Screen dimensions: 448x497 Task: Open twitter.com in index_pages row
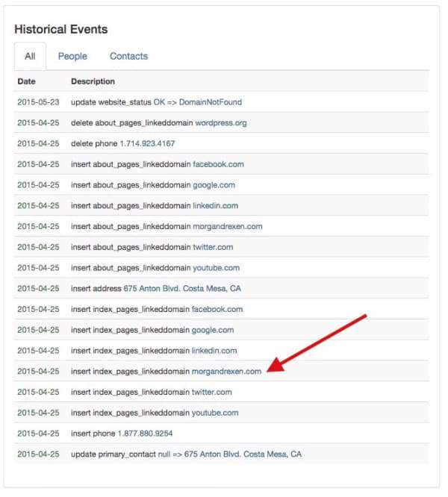(212, 392)
